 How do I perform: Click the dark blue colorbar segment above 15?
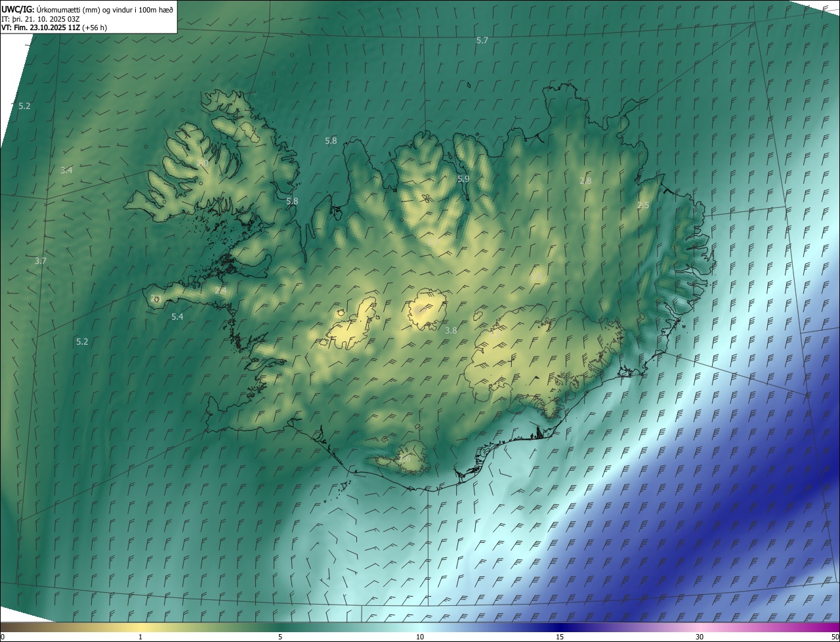[x=560, y=627]
